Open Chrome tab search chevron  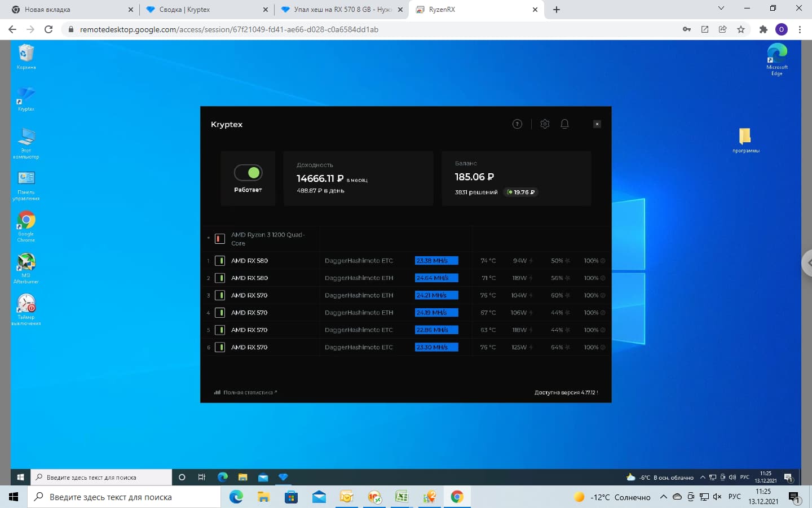(721, 8)
